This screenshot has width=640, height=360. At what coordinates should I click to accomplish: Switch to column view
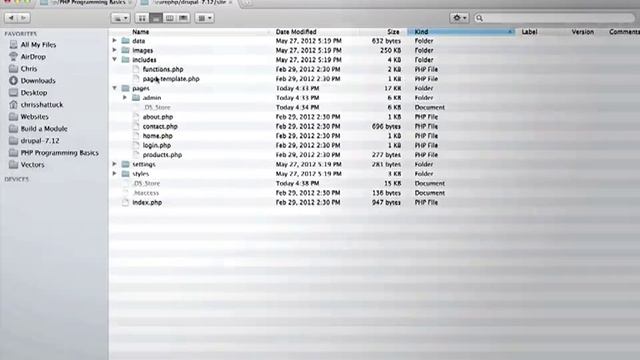pyautogui.click(x=169, y=18)
